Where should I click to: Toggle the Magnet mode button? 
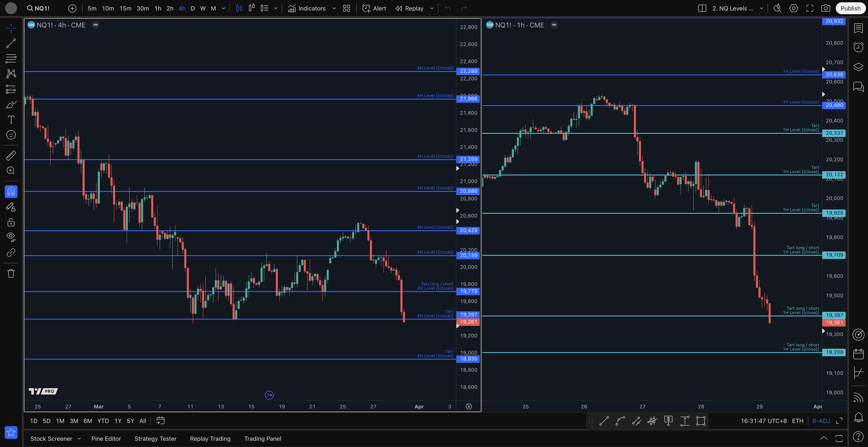(11, 192)
